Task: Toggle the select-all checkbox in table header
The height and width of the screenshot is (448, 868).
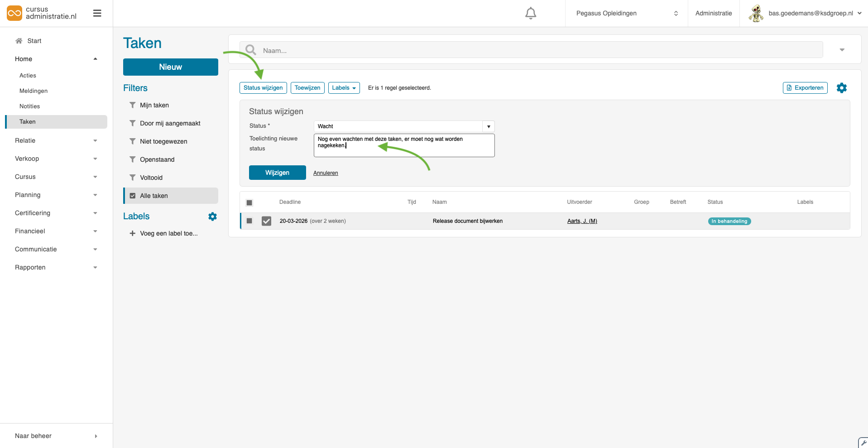Action: point(249,202)
